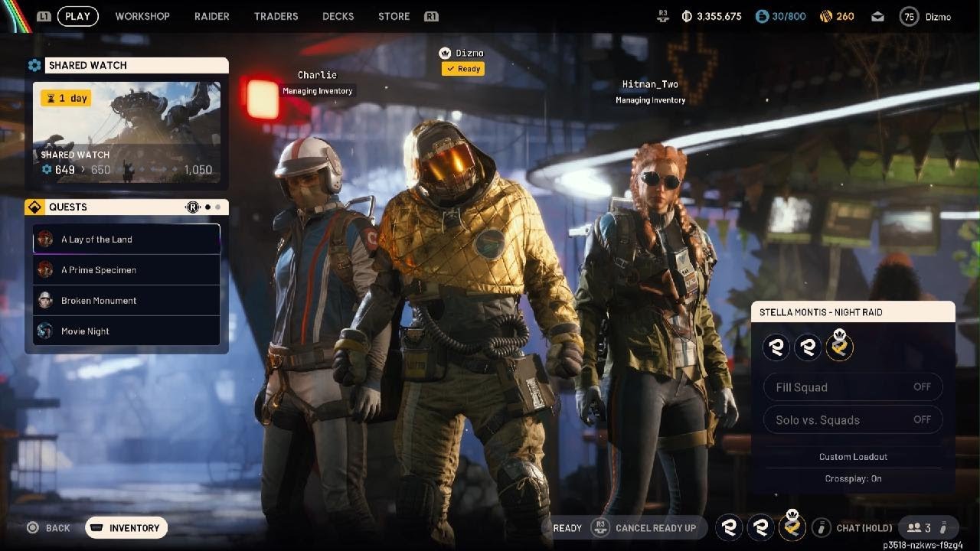Click the gold striped token icon

tap(826, 16)
